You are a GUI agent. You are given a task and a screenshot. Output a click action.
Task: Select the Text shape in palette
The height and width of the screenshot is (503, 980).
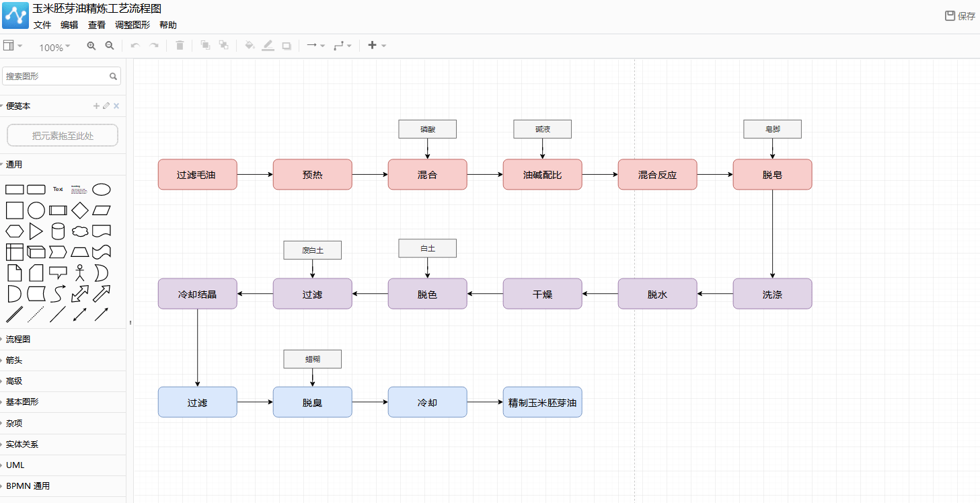click(x=58, y=190)
